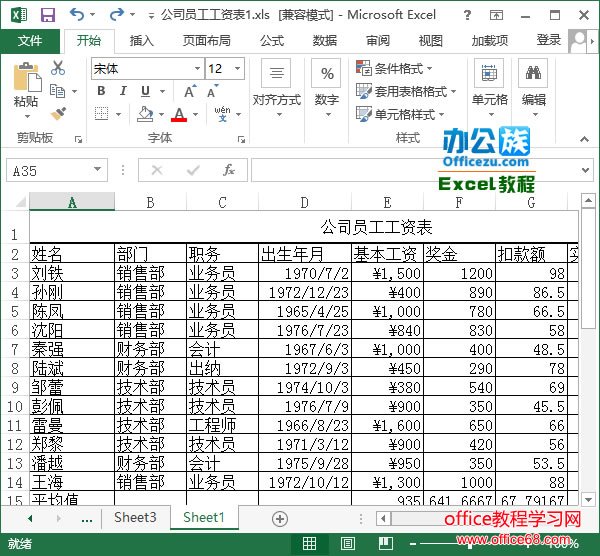Open the 字体 font dialog launcher
Screen dimensions: 600x556
pyautogui.click(x=241, y=140)
